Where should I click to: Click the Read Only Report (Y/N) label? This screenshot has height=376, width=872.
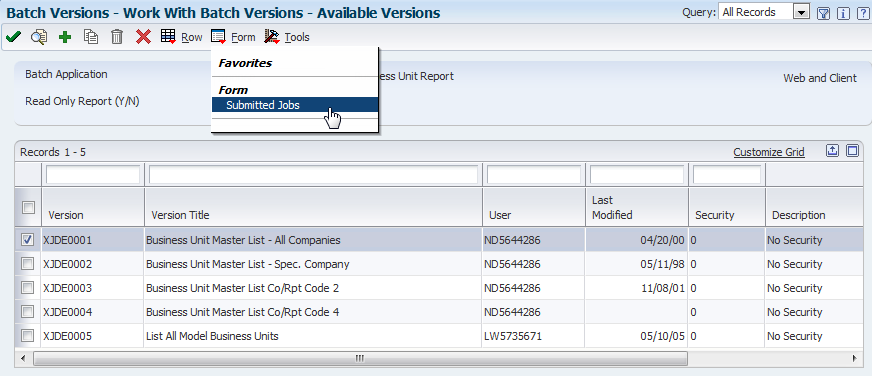pos(82,102)
